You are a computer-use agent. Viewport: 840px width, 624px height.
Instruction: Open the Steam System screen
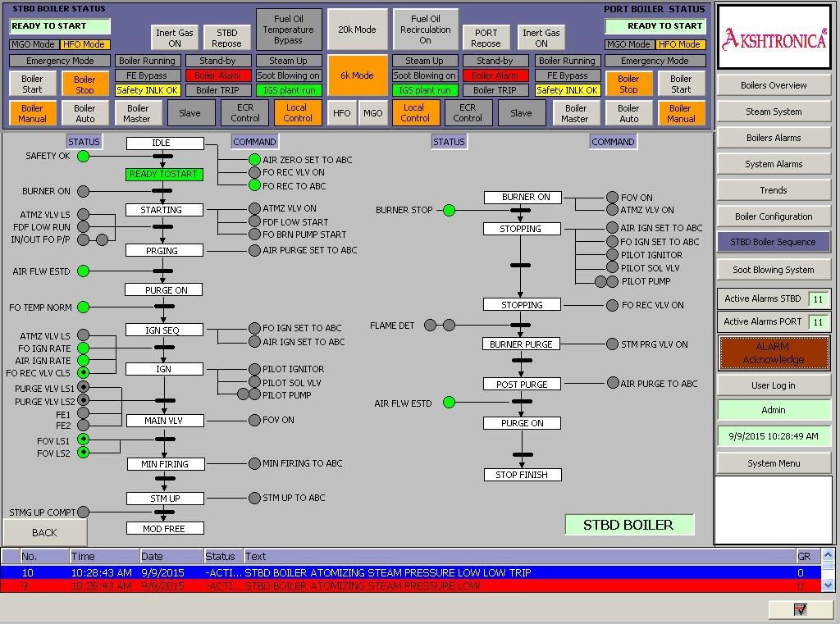coord(772,111)
